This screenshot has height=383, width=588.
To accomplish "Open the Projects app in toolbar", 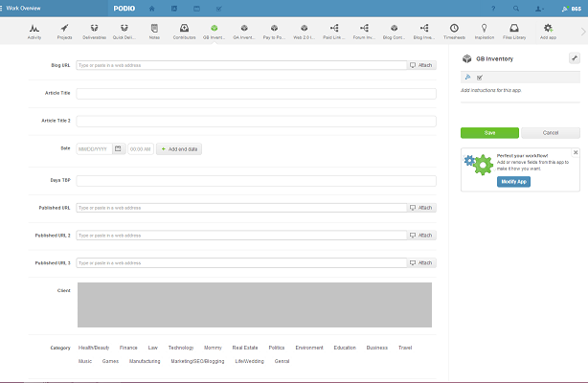I will [64, 32].
